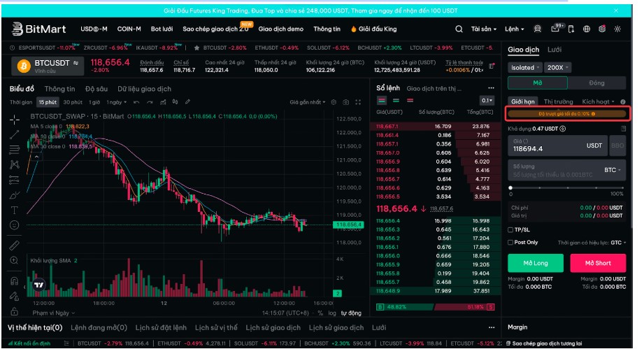The image size is (644, 349).
Task: Select the crosshair cursor tool in chart toolbar
Action: tap(15, 120)
